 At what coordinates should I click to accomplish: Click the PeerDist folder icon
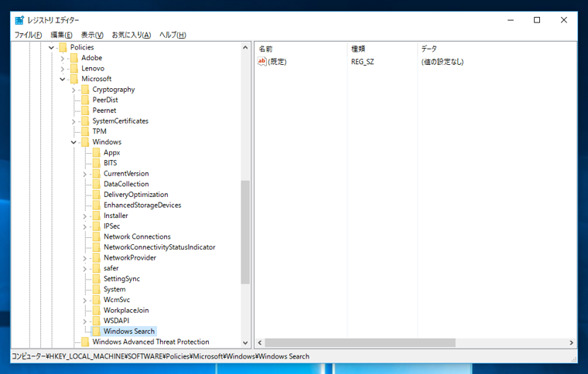86,100
